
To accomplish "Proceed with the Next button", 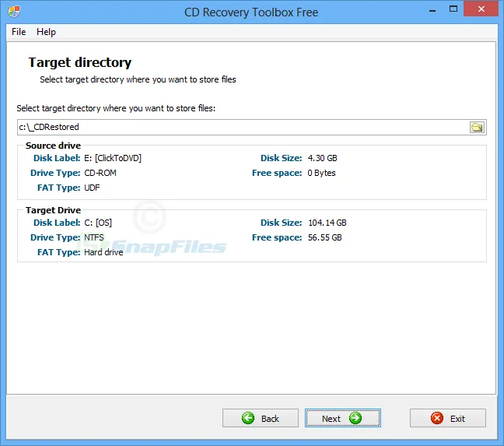I will [x=343, y=418].
